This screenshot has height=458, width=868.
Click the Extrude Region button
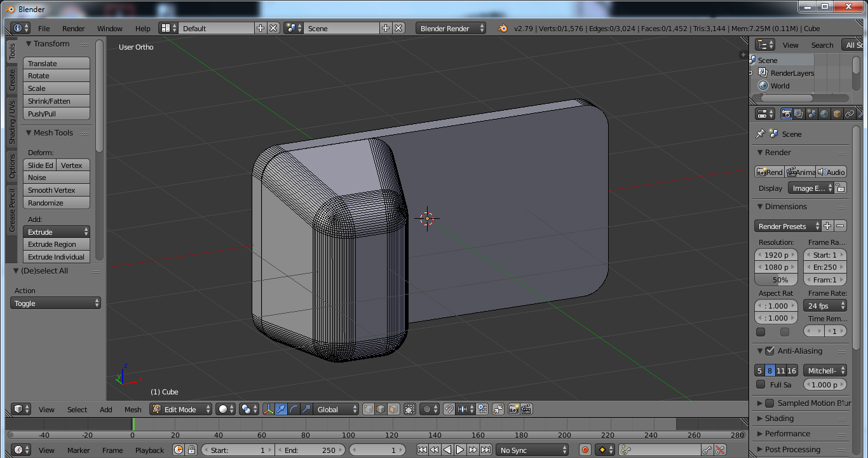pos(57,244)
